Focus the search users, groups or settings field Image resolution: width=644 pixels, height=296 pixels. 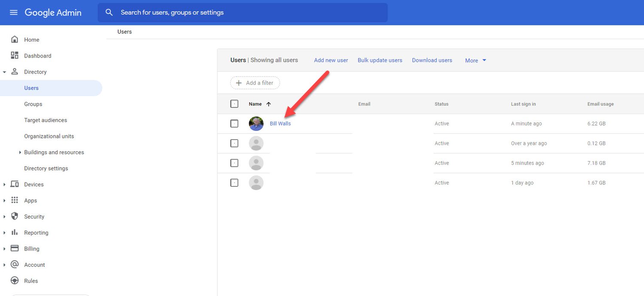(243, 12)
